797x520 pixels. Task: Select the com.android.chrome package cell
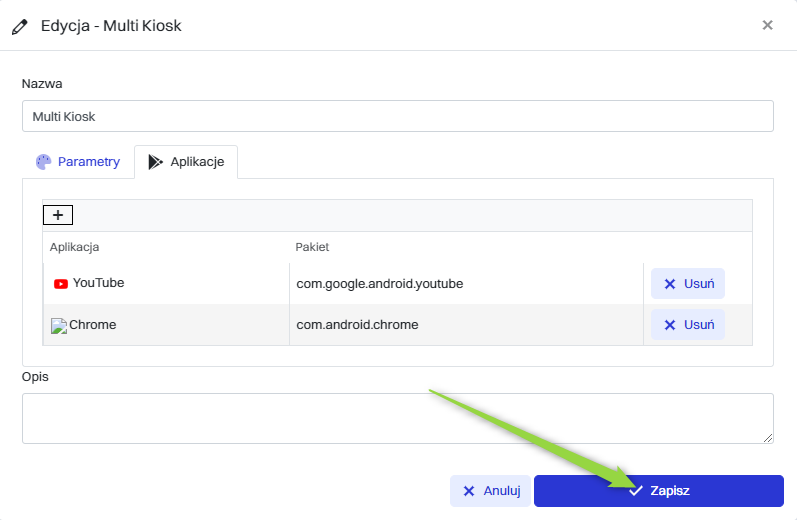[357, 325]
